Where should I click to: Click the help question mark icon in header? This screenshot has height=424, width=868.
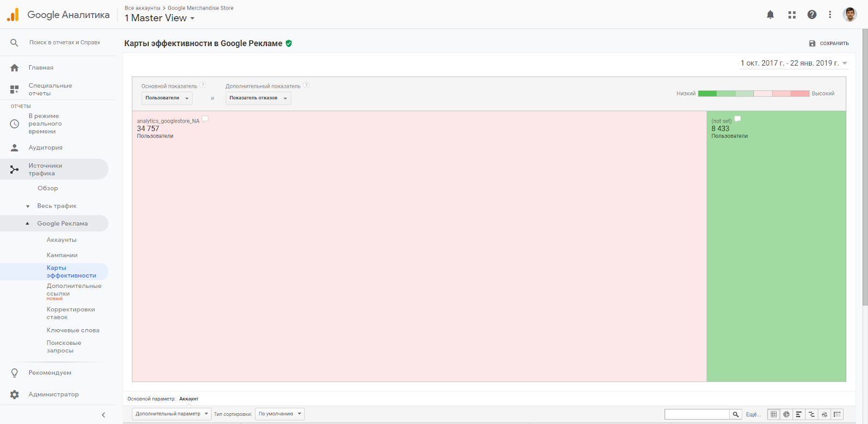(812, 15)
